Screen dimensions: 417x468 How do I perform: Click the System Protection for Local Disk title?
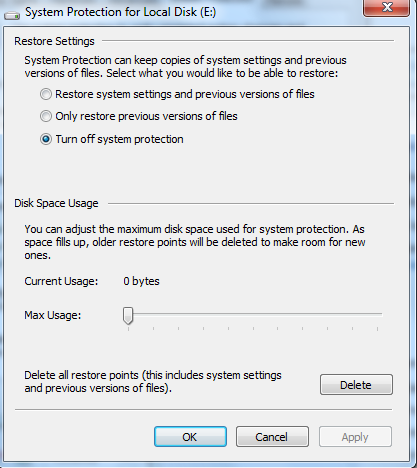point(121,12)
